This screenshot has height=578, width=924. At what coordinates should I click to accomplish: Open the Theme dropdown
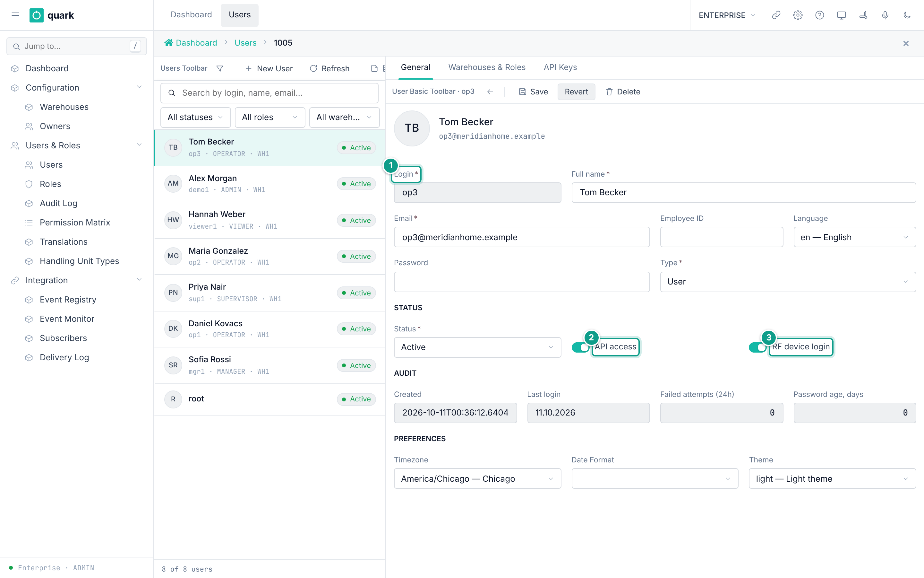coord(832,478)
